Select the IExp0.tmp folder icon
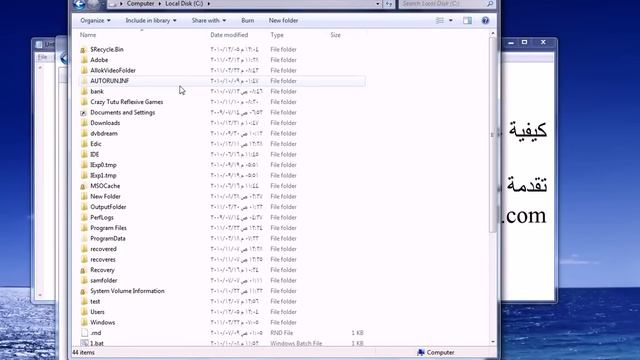 coord(84,165)
